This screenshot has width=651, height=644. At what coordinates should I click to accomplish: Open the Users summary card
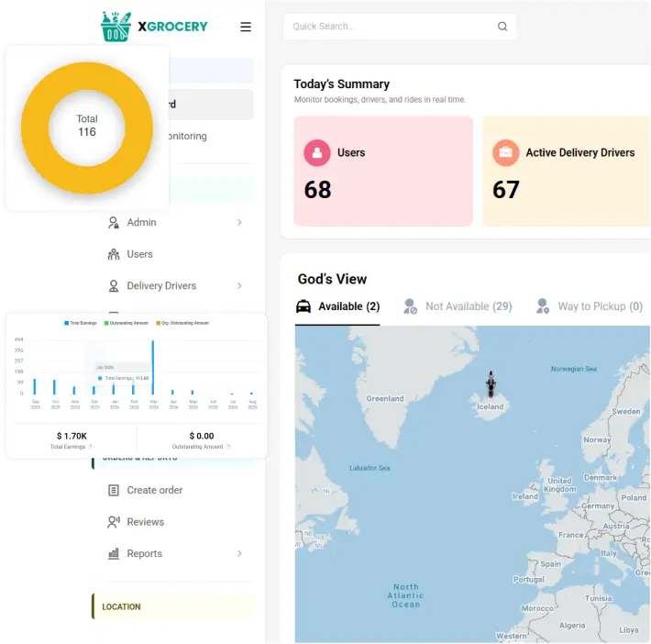(x=382, y=172)
